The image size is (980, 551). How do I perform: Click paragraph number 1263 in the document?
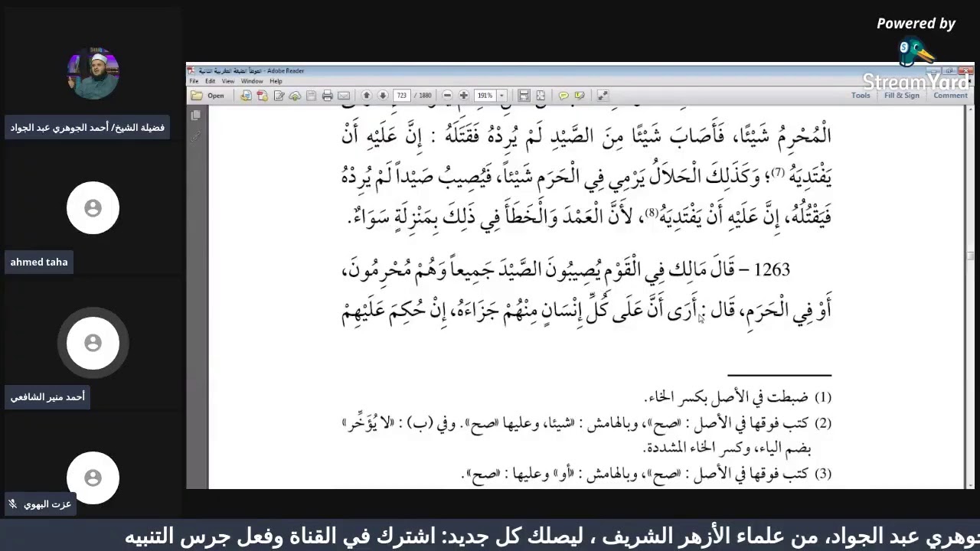click(772, 270)
